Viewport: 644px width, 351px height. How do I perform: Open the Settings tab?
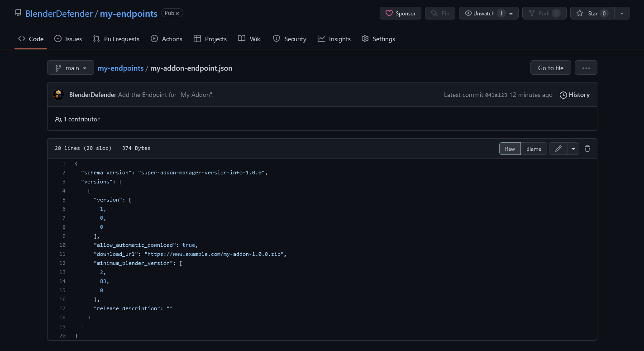coord(378,39)
